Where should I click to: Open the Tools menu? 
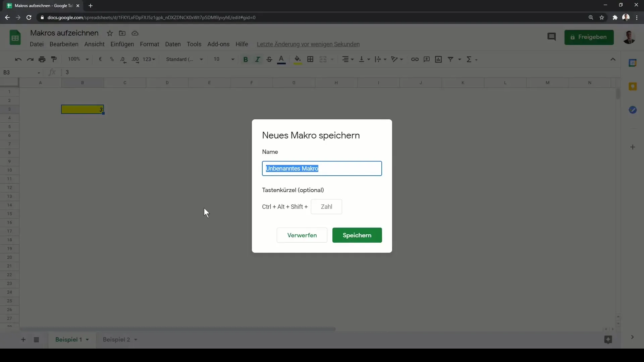(194, 44)
